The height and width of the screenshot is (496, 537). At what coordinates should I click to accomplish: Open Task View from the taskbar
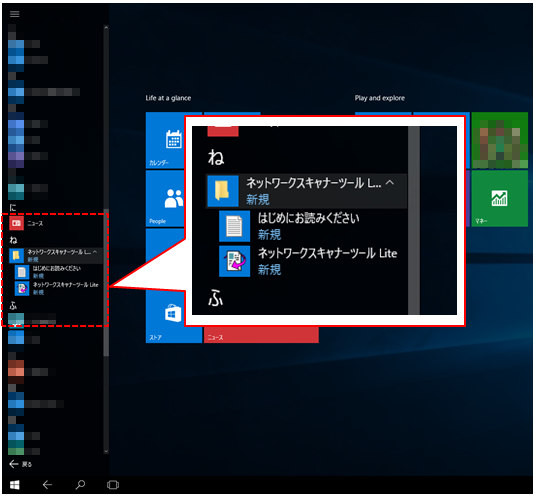click(x=113, y=485)
